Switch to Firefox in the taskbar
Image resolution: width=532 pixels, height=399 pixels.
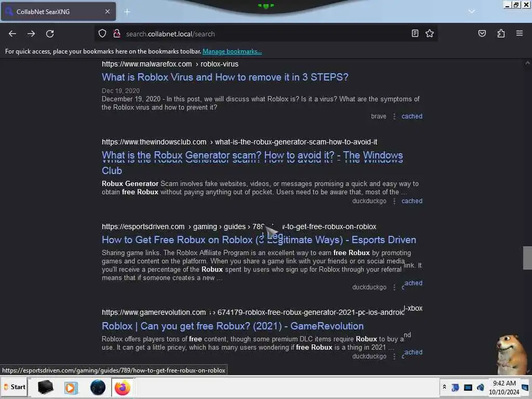click(x=123, y=388)
